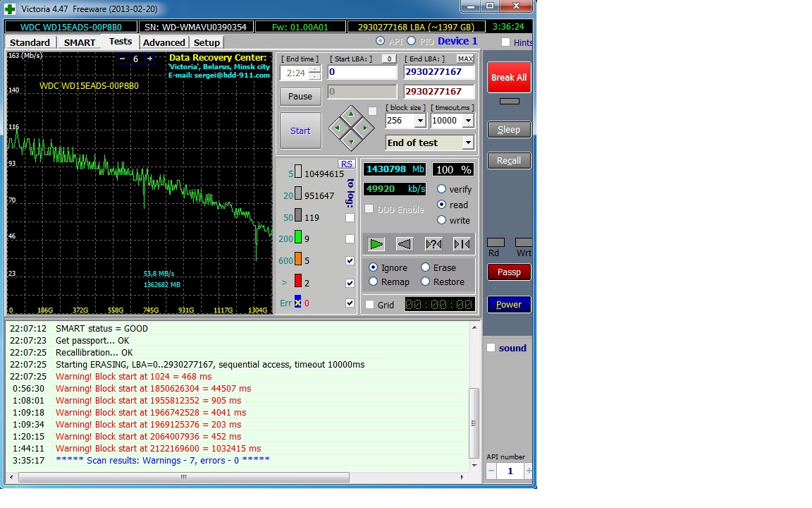
Task: Switch to the SMART tab
Action: coord(80,42)
